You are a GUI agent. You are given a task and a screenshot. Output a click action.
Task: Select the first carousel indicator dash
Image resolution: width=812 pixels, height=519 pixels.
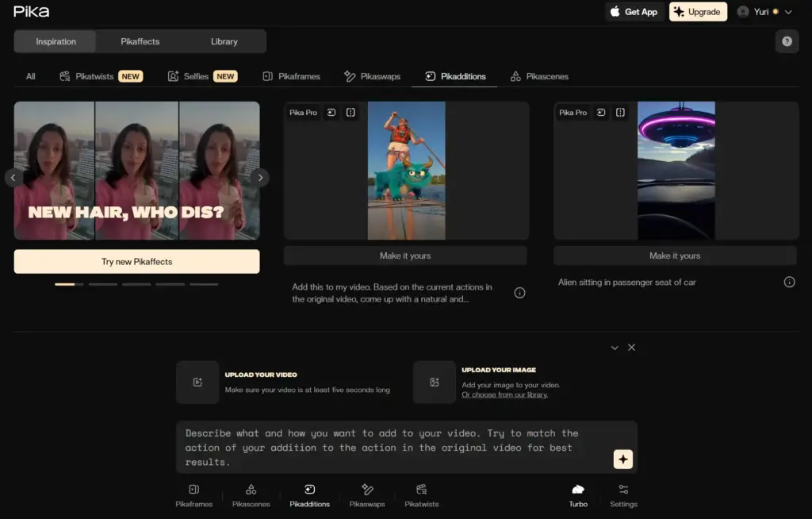tap(69, 284)
